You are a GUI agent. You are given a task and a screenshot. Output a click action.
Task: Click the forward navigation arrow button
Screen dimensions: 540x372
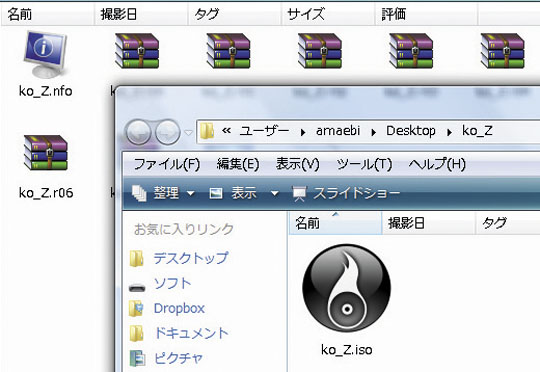167,132
